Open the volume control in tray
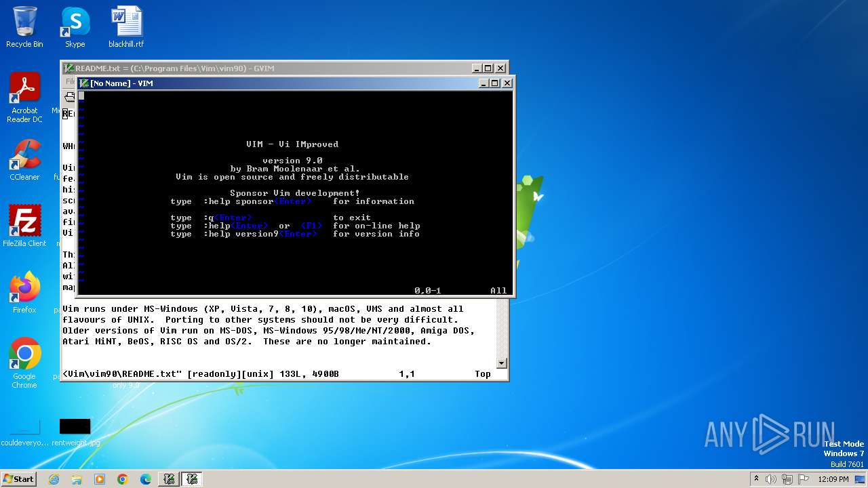The height and width of the screenshot is (488, 868). pos(771,479)
